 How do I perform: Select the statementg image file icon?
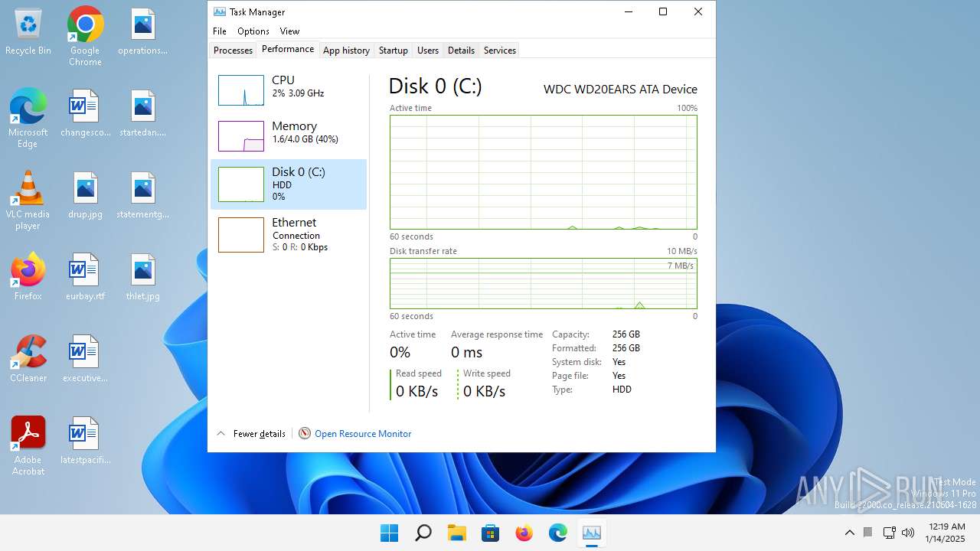(x=143, y=196)
